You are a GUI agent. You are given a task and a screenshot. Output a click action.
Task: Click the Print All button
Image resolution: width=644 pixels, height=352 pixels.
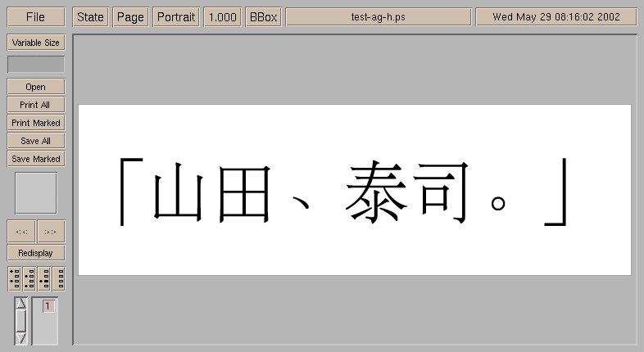(36, 105)
